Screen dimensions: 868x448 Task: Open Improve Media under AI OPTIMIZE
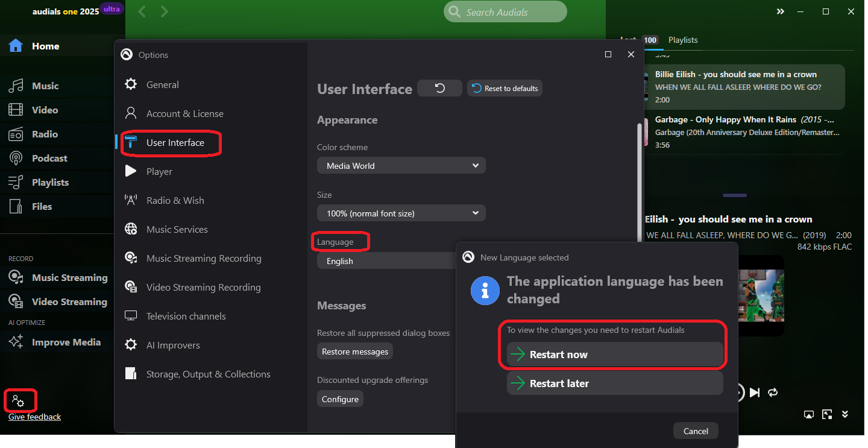[x=68, y=342]
